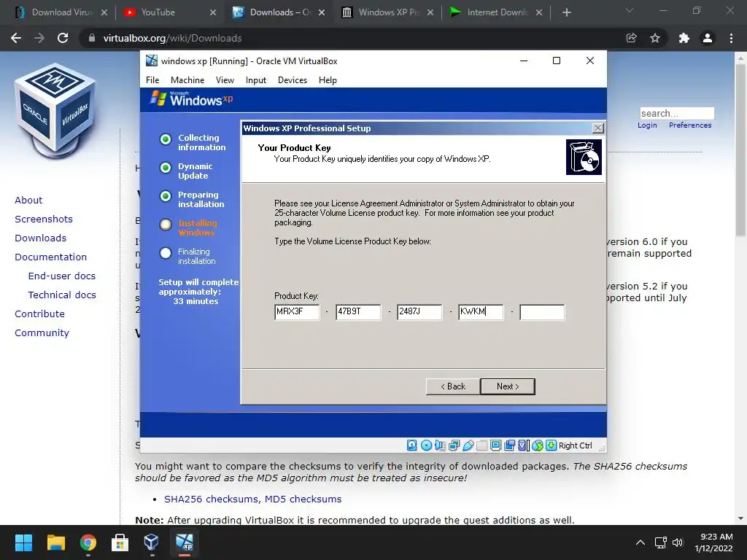
Task: Click the virtualization features V icon
Action: pos(524,446)
